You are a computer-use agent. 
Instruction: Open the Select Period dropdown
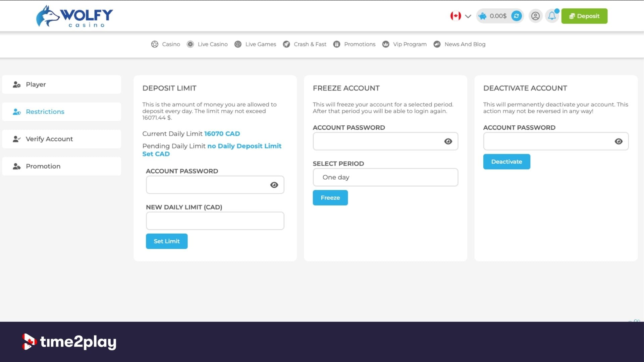pyautogui.click(x=385, y=177)
